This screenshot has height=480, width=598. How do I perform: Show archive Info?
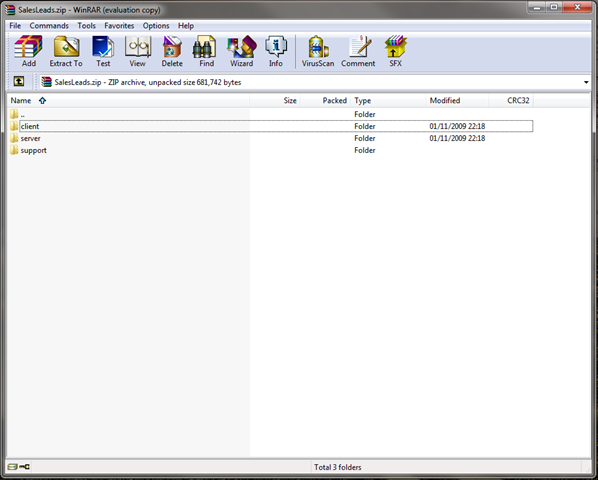(276, 51)
